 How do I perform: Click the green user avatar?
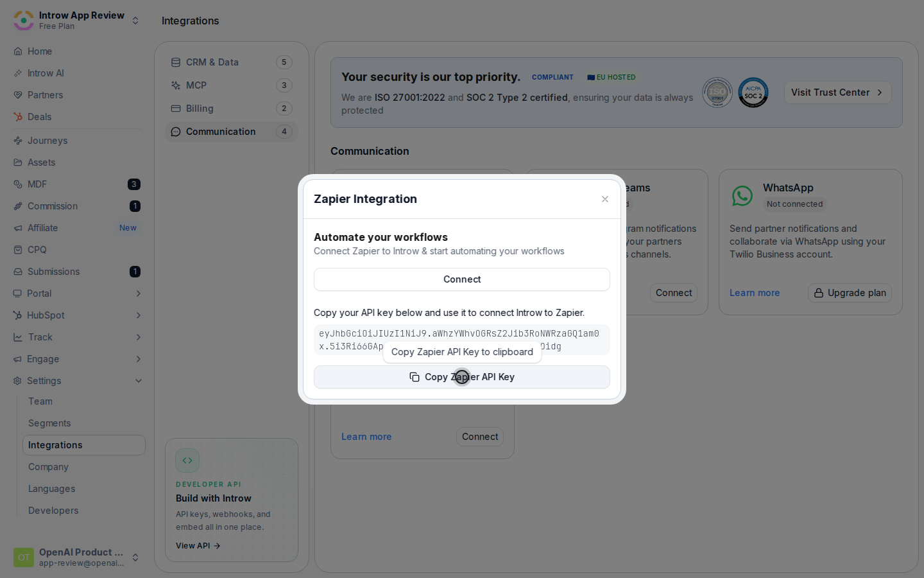24,557
